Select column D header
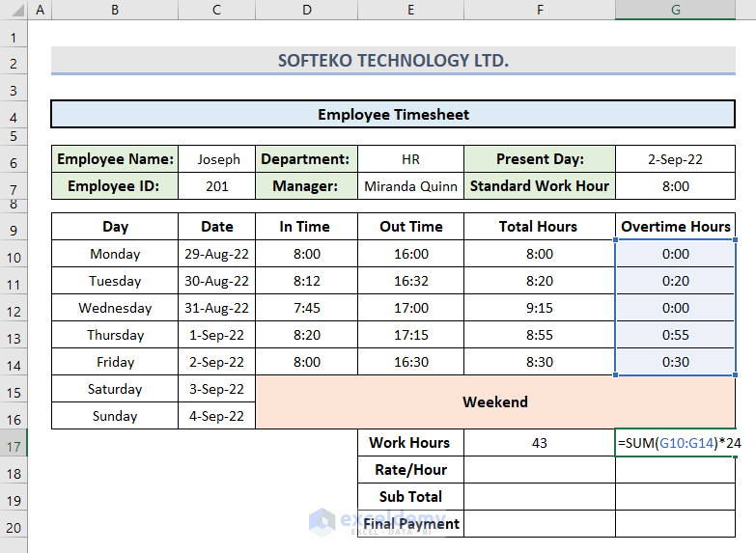The height and width of the screenshot is (553, 756). (x=307, y=10)
